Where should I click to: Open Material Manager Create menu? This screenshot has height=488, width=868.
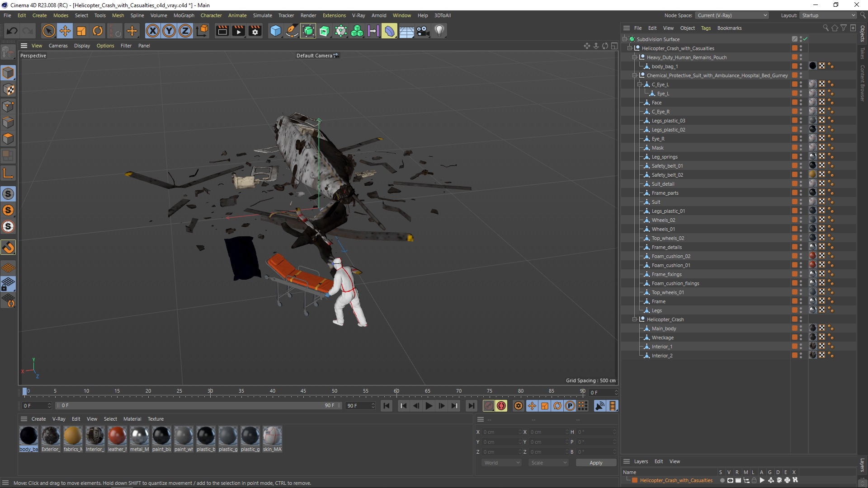tap(38, 419)
